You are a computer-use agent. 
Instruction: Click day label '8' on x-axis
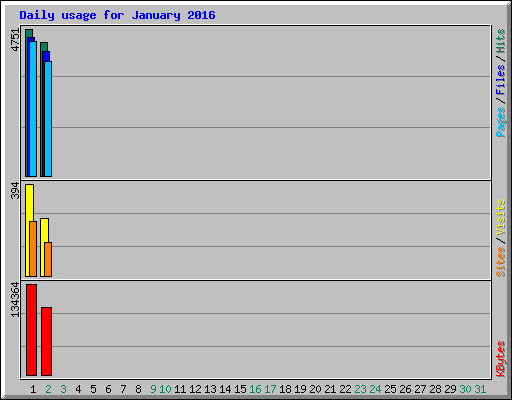pyautogui.click(x=138, y=389)
